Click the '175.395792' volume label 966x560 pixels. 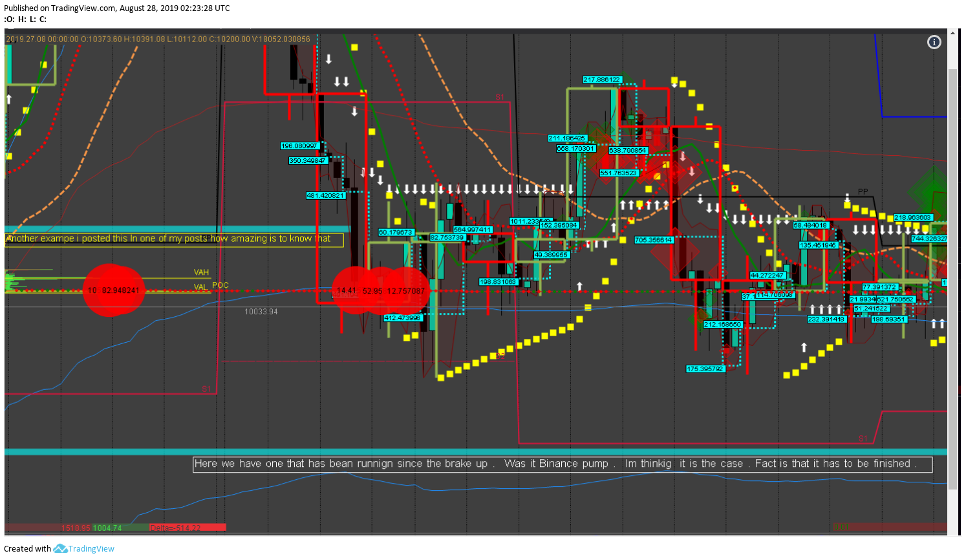click(705, 369)
